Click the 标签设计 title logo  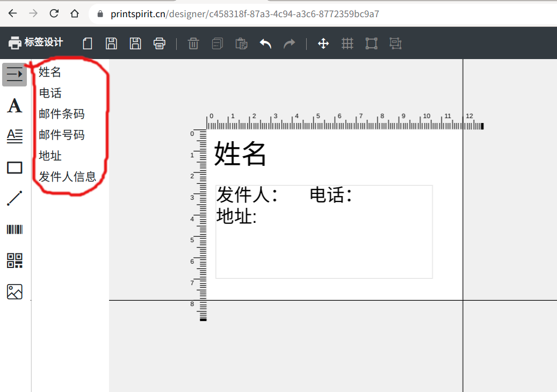[x=36, y=42]
